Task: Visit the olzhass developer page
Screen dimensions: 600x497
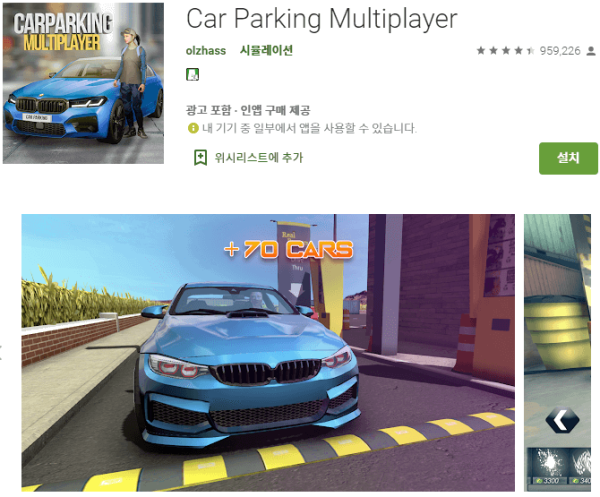Action: point(206,51)
